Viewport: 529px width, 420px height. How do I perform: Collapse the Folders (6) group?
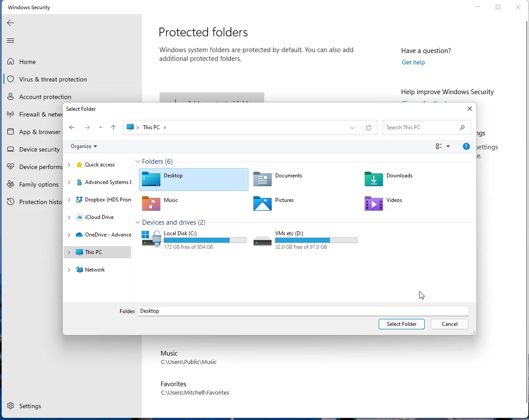click(x=138, y=162)
